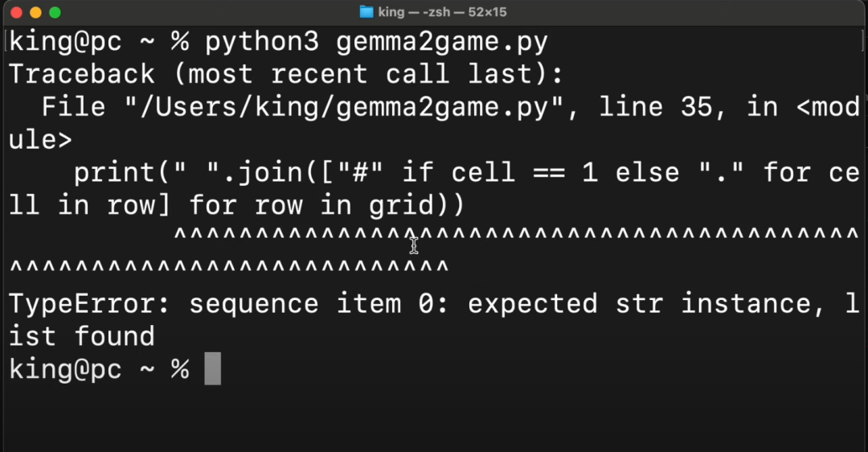Screen dimensions: 868x452
Task: Click the words 'ist found' on the last error line
Action: pos(81,336)
